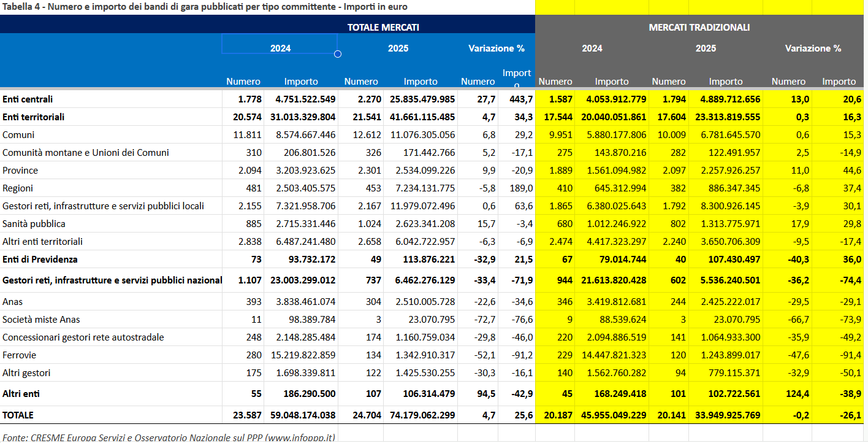This screenshot has width=868, height=443.
Task: Select the Ferrovie row label
Action: 19,355
